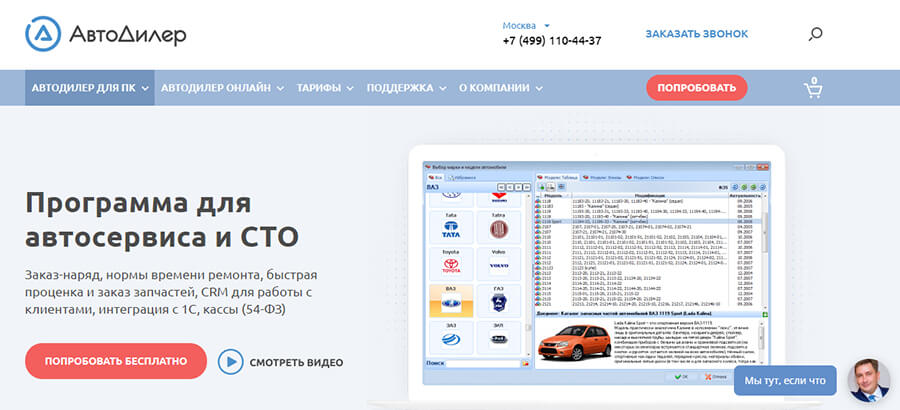Select the Volvo brand logo
The width and height of the screenshot is (900, 410).
point(499,266)
